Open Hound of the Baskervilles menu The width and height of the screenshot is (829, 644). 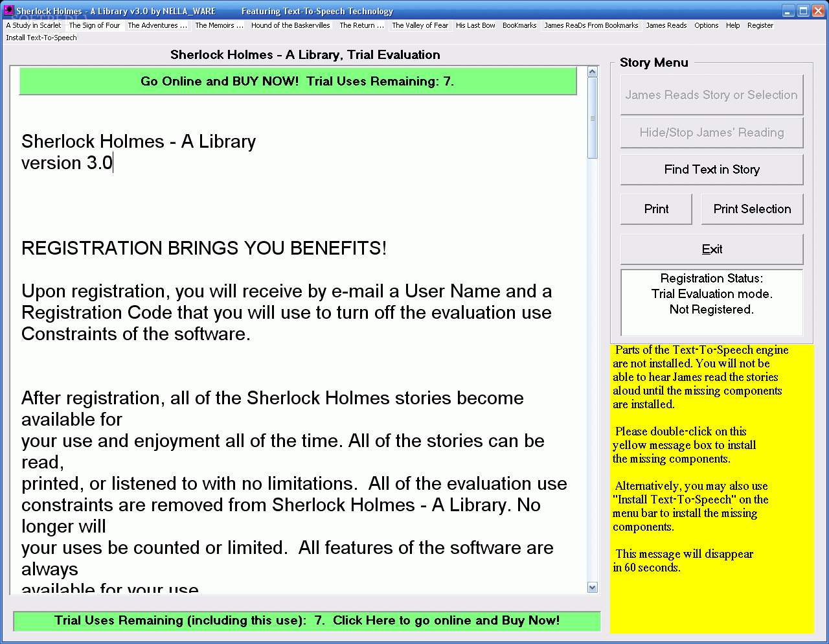(x=291, y=25)
